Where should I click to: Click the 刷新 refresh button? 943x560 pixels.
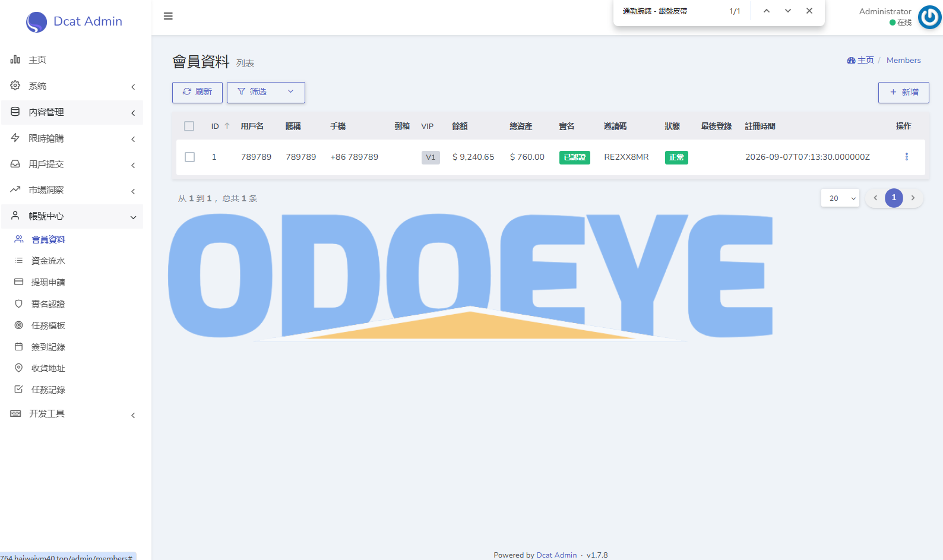[197, 92]
